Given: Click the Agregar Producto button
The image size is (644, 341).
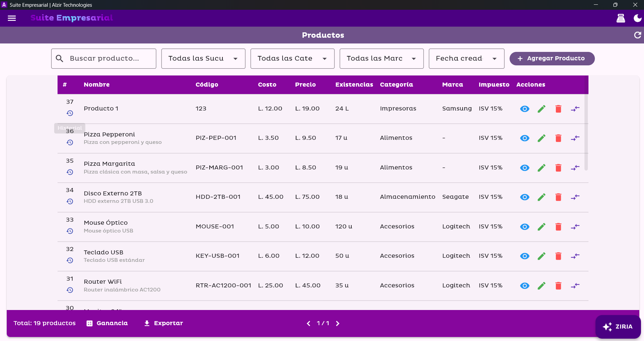Looking at the screenshot, I should tap(552, 58).
